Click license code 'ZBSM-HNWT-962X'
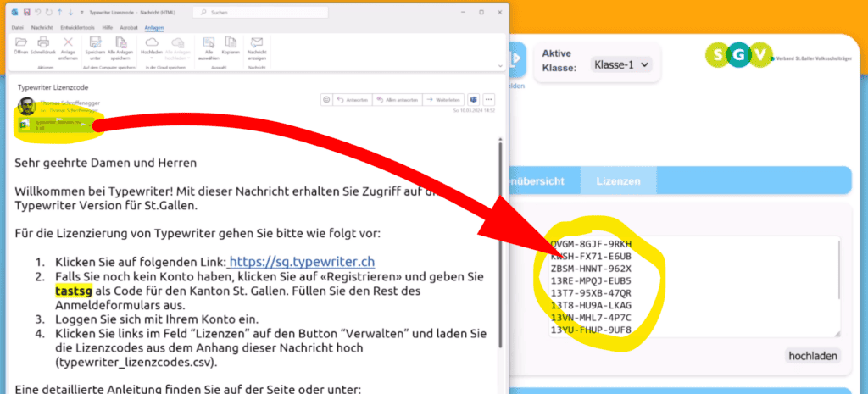The height and width of the screenshot is (394, 868). [591, 269]
